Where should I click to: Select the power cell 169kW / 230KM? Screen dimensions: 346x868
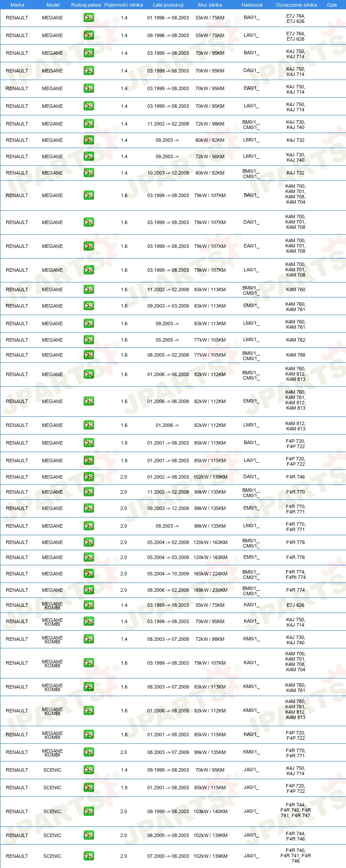tap(210, 590)
